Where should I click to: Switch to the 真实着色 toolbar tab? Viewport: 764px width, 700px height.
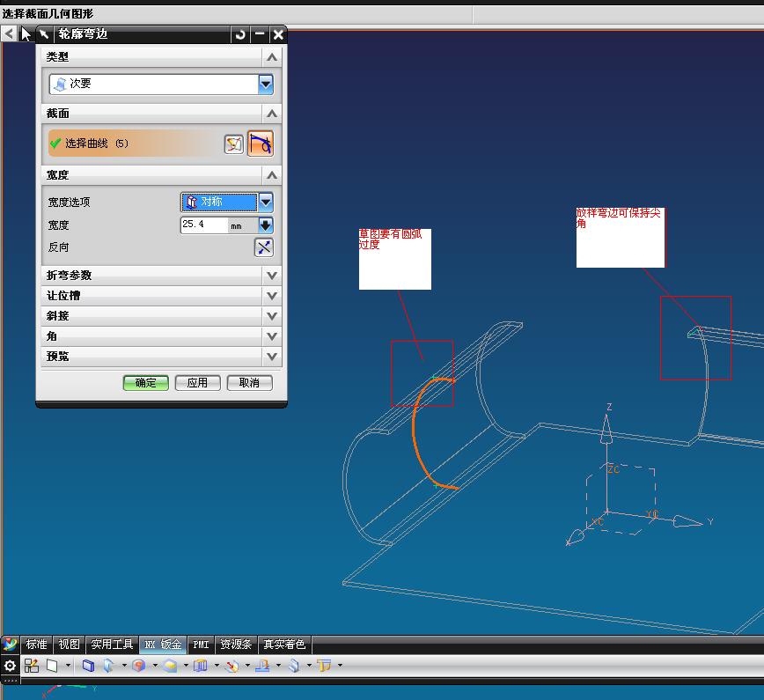pos(284,645)
